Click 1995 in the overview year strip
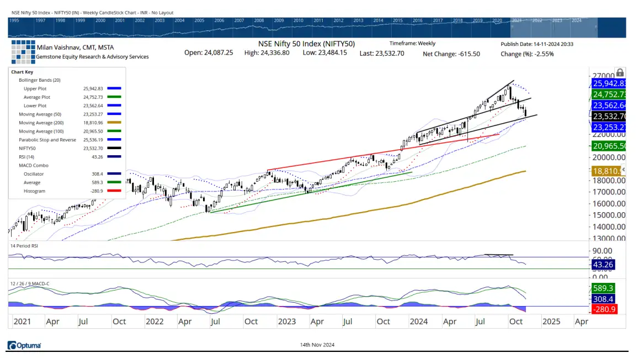644x358 pixels. 14,20
